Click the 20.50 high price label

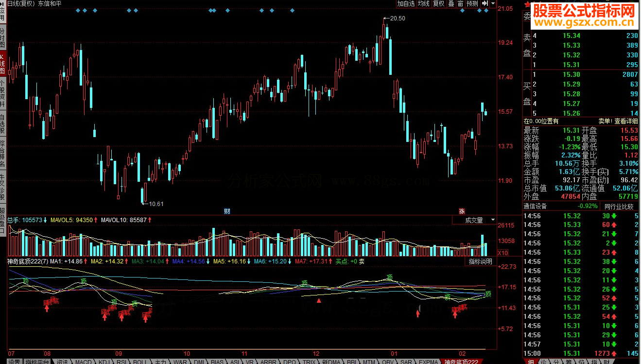(x=398, y=18)
